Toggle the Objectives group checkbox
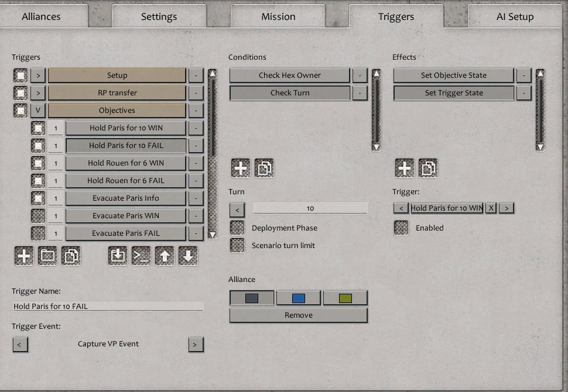568x392 pixels. pos(20,111)
